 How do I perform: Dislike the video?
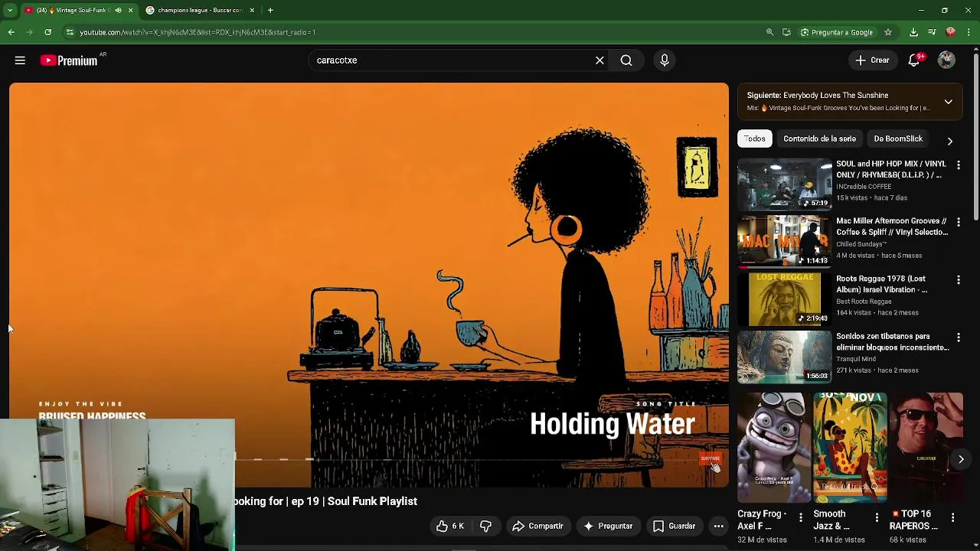tap(485, 526)
